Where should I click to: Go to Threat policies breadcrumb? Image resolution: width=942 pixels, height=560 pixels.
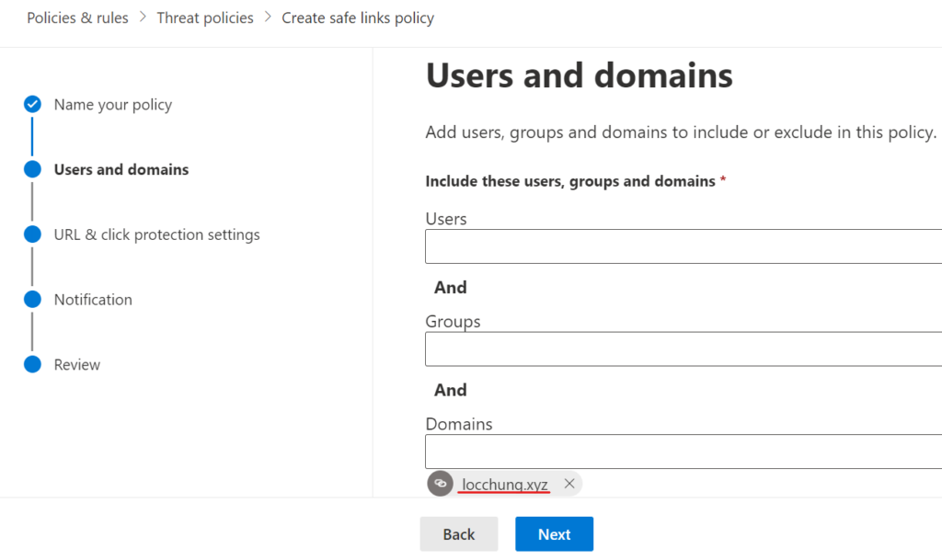pyautogui.click(x=205, y=18)
